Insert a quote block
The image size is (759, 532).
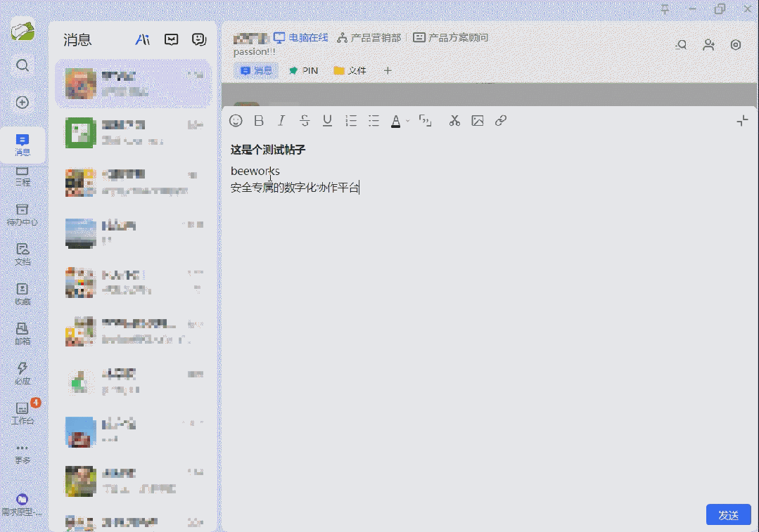point(425,120)
